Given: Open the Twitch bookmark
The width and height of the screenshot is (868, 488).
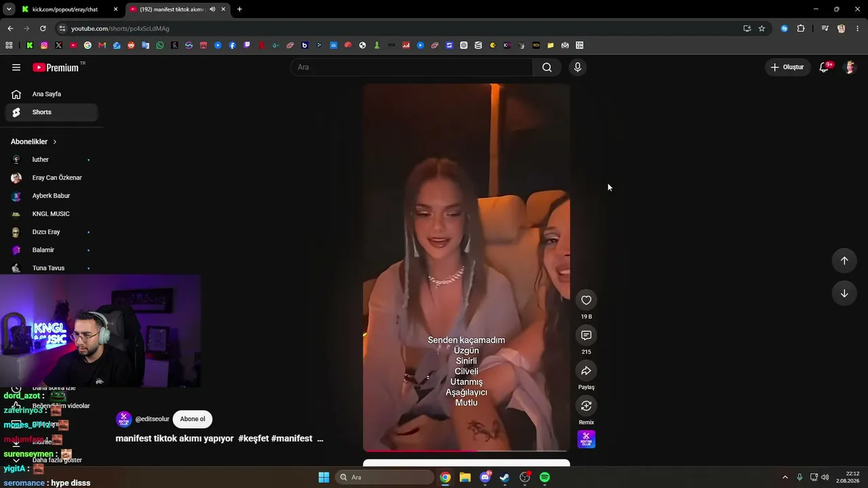Looking at the screenshot, I should pos(247,45).
